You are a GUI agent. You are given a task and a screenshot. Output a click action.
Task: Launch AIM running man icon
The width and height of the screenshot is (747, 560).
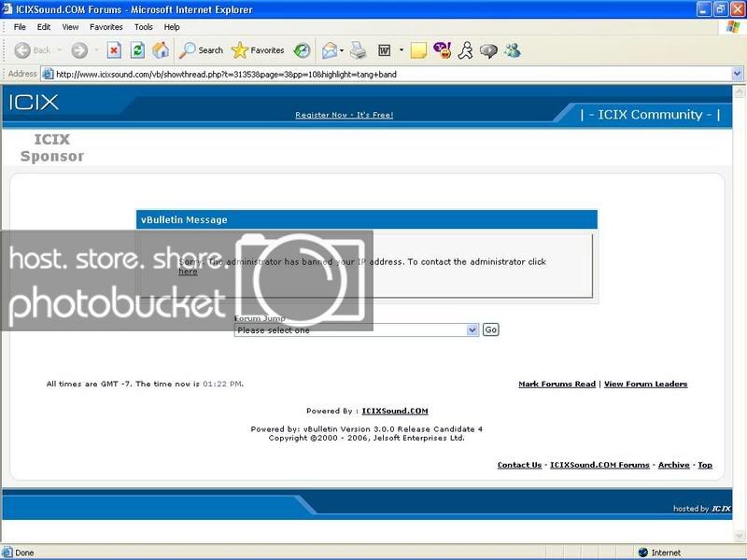tap(465, 50)
